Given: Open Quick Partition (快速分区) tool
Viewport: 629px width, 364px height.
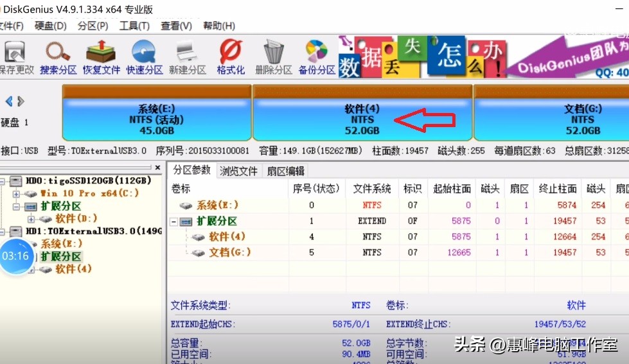Looking at the screenshot, I should [x=145, y=58].
